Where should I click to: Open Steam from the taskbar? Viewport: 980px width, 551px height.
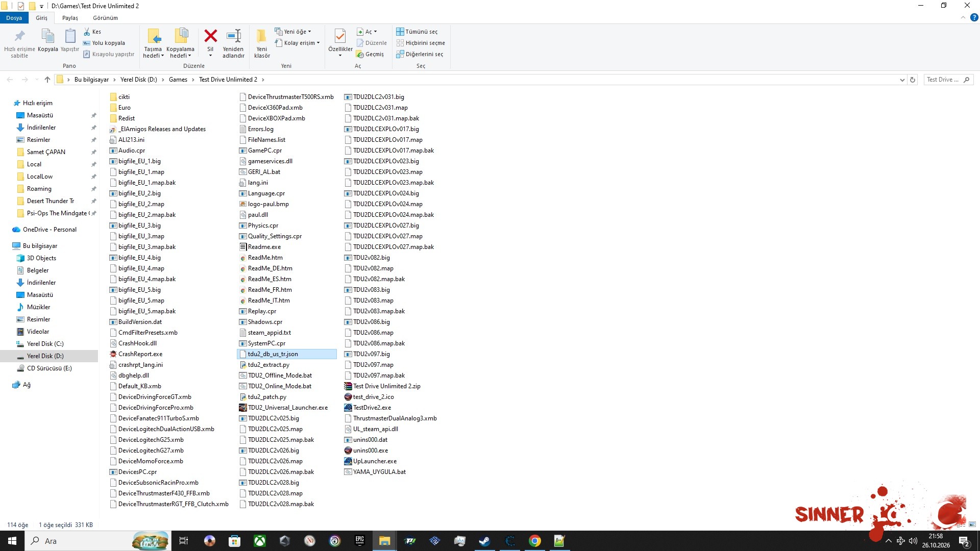pos(484,541)
